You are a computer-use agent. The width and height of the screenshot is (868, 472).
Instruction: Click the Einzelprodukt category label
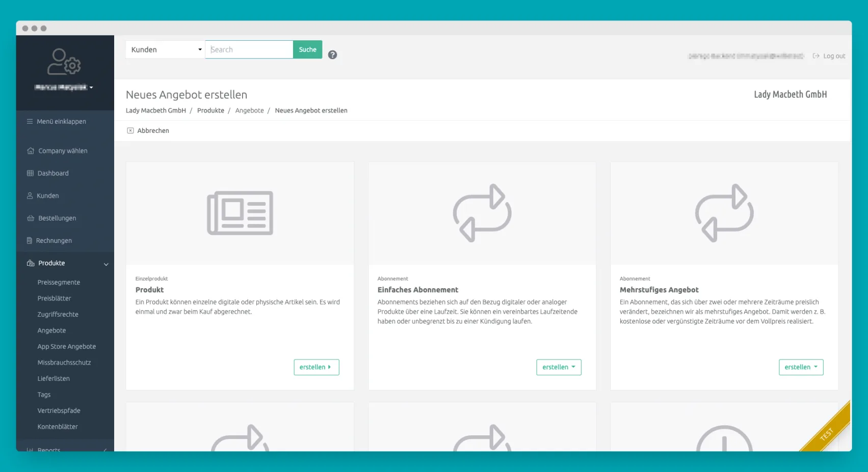coord(151,279)
